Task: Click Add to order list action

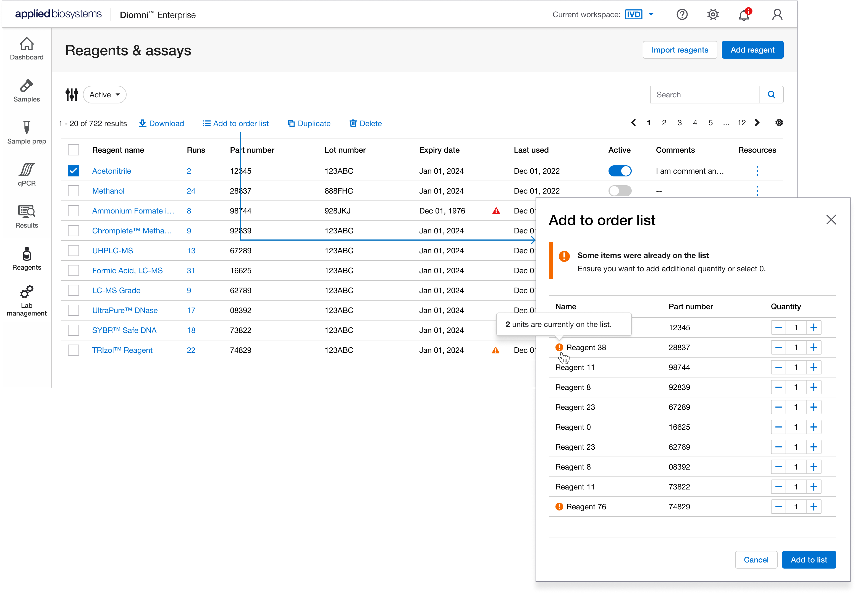Action: [235, 123]
